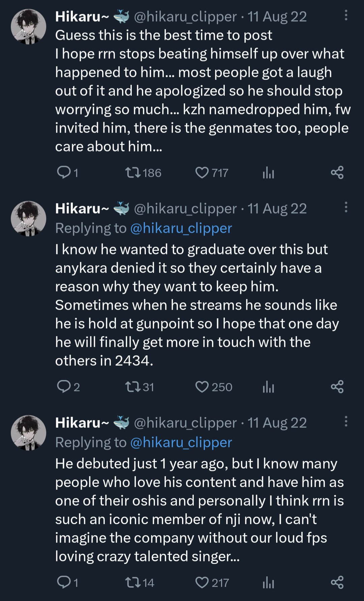Image resolution: width=364 pixels, height=601 pixels.
Task: Like the tweet with 717 likes
Action: coord(202,173)
